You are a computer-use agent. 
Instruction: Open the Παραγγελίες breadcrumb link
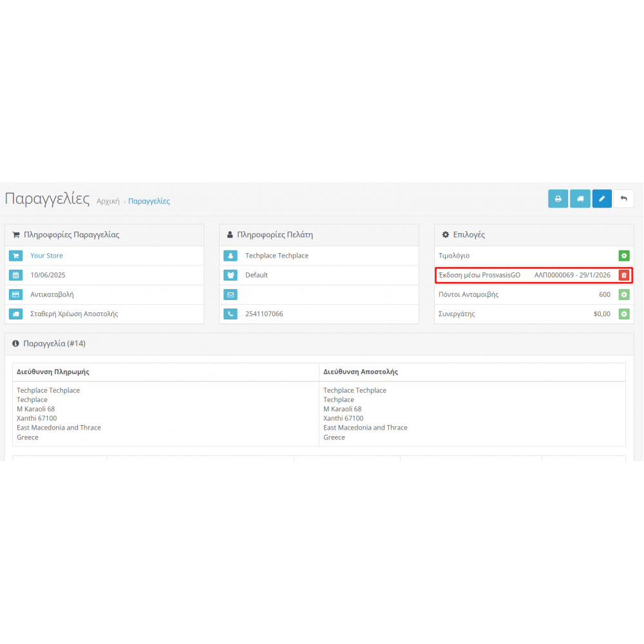(149, 201)
